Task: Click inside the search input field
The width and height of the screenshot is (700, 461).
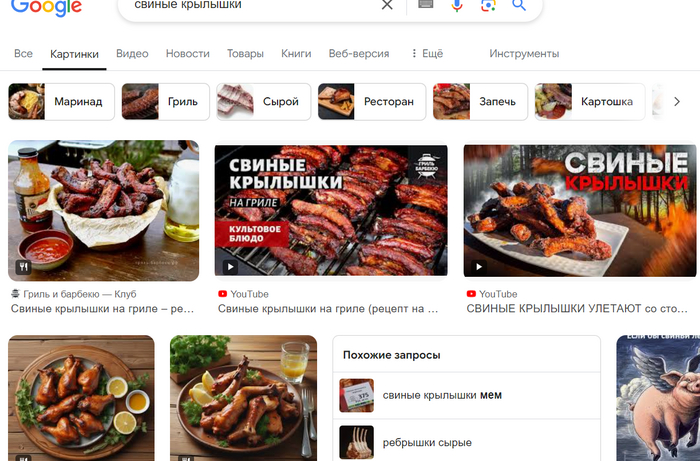Action: pyautogui.click(x=250, y=5)
